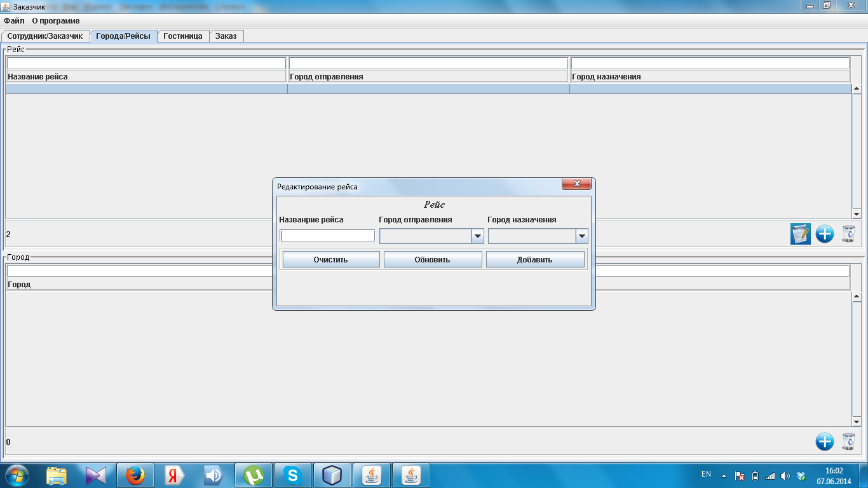
Task: Click the Рейс table scrollbar down arrow
Action: 857,213
